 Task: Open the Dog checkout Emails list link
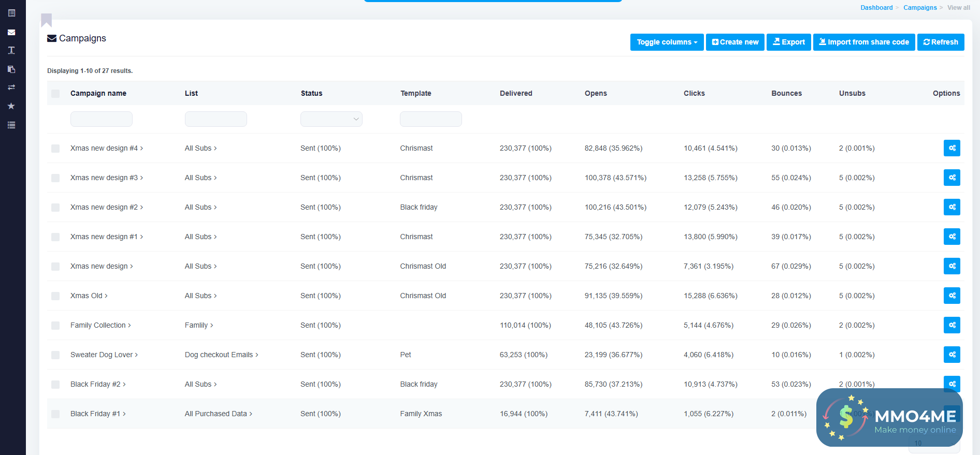coord(221,355)
